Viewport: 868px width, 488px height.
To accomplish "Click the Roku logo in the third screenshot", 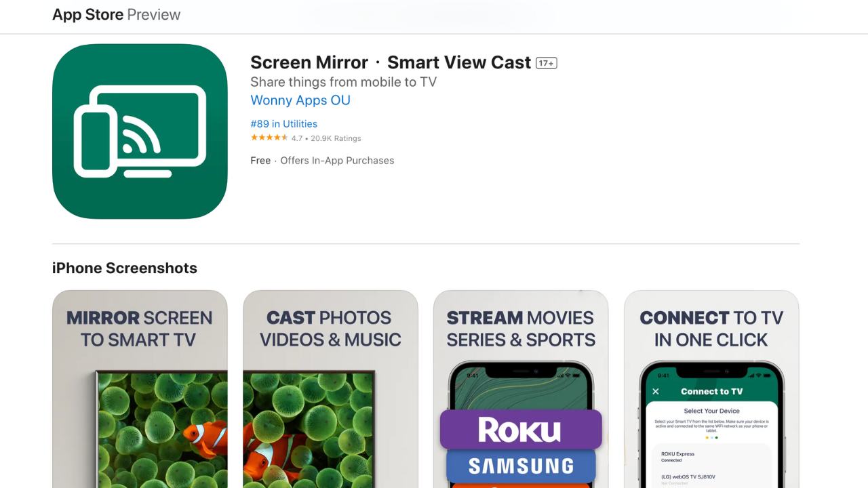I will coord(521,430).
